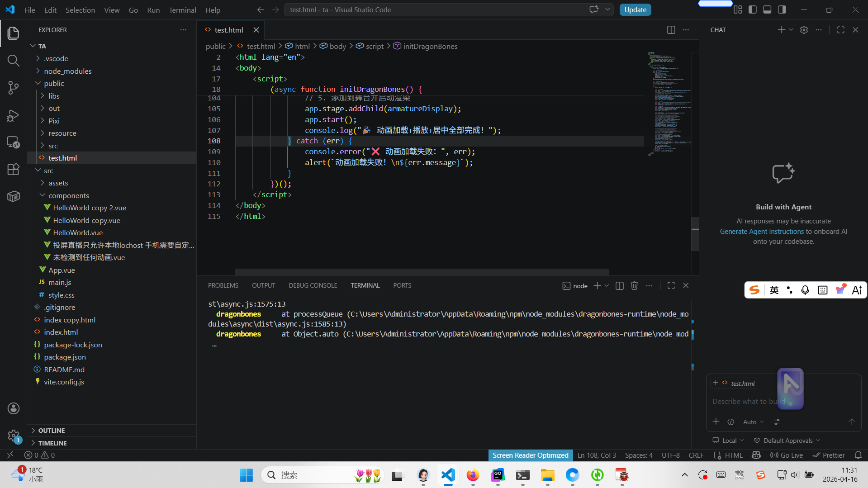Switch to the PORTS tab

[x=402, y=285]
